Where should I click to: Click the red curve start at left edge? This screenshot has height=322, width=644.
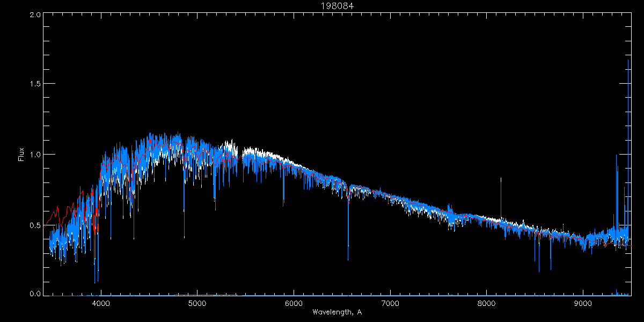pyautogui.click(x=47, y=223)
